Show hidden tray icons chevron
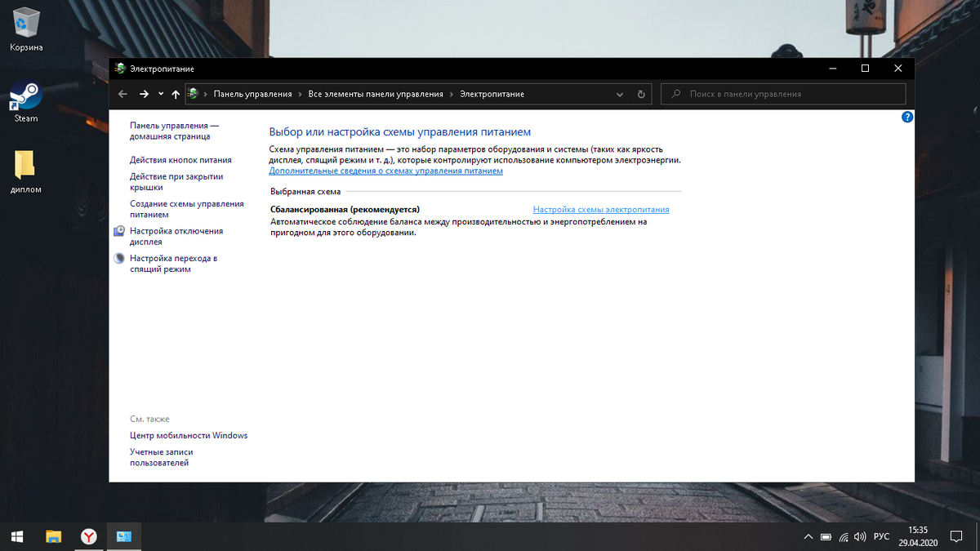The width and height of the screenshot is (980, 551). coord(808,537)
